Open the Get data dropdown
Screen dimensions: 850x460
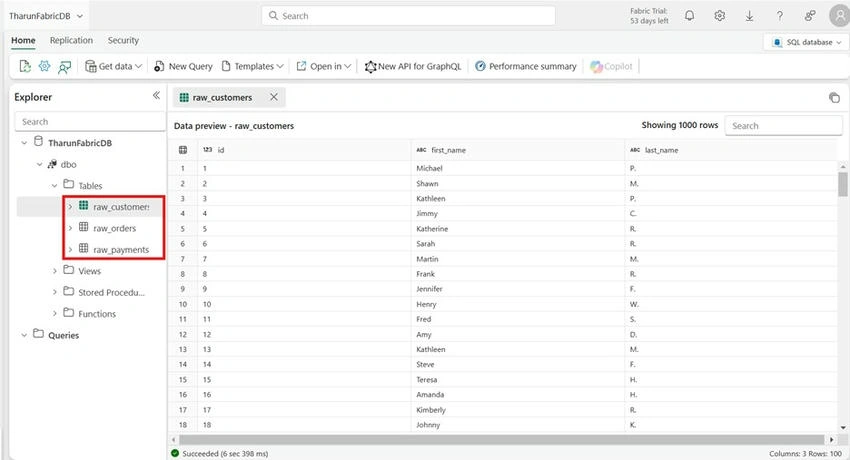(x=114, y=66)
